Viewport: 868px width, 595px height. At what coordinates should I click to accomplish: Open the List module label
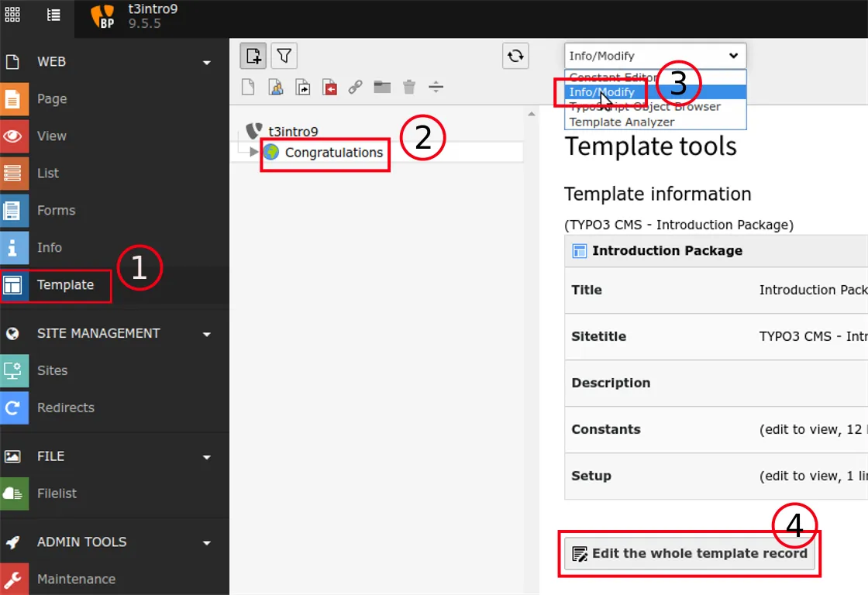pyautogui.click(x=47, y=174)
